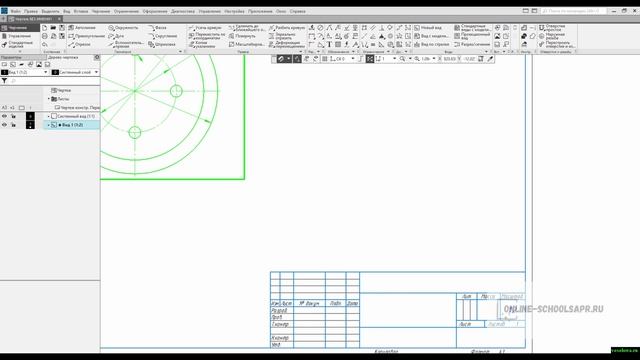This screenshot has width=640, height=360.
Task: Open the Справка menu
Action: [298, 11]
